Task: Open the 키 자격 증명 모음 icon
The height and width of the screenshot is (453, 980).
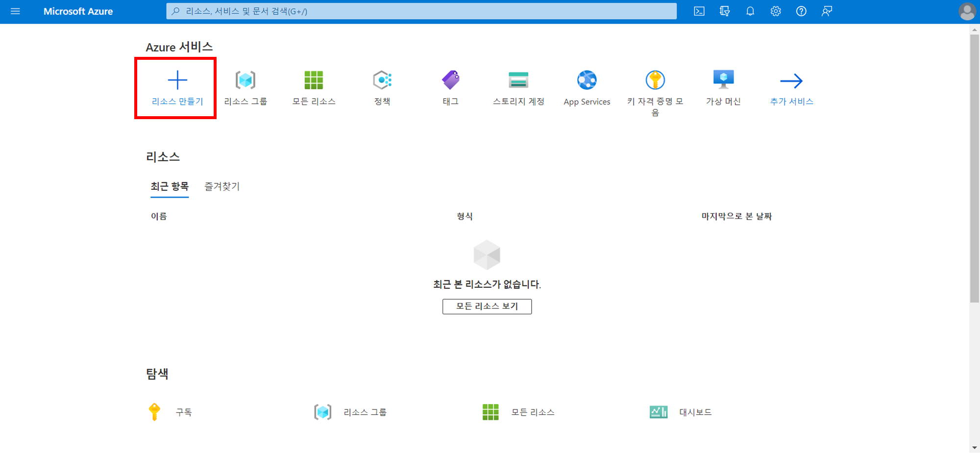Action: [655, 80]
